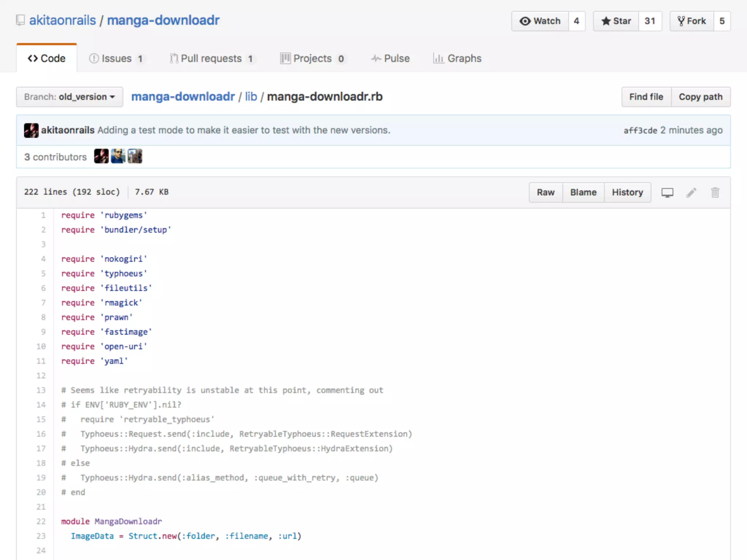747x560 pixels.
Task: Click the Copy path button
Action: [x=700, y=97]
